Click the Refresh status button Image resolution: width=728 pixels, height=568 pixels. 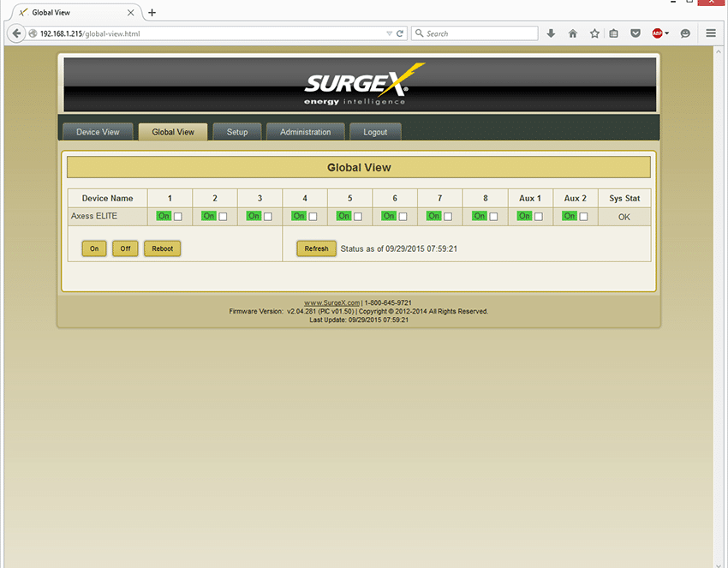(317, 248)
